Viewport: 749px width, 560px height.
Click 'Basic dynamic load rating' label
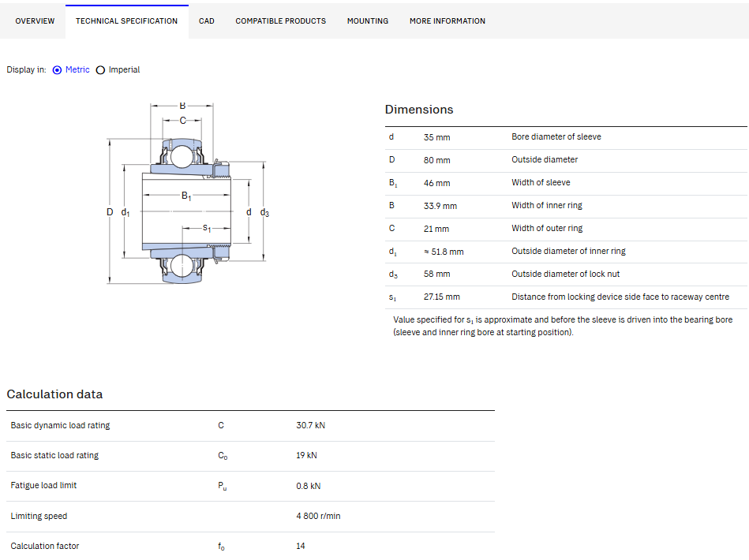[60, 425]
